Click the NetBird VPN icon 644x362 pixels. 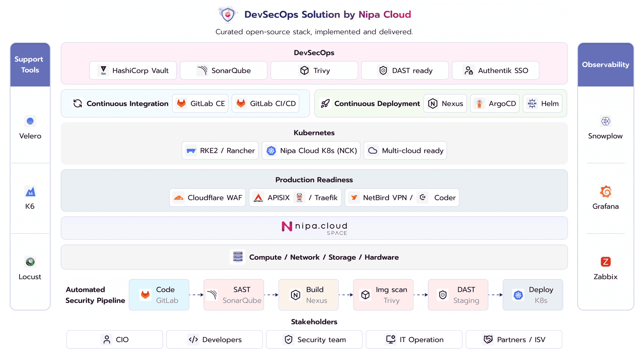click(354, 198)
